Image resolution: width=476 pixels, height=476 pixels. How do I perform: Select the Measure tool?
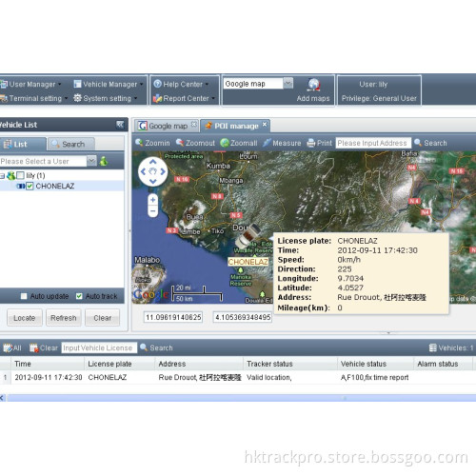pos(282,143)
